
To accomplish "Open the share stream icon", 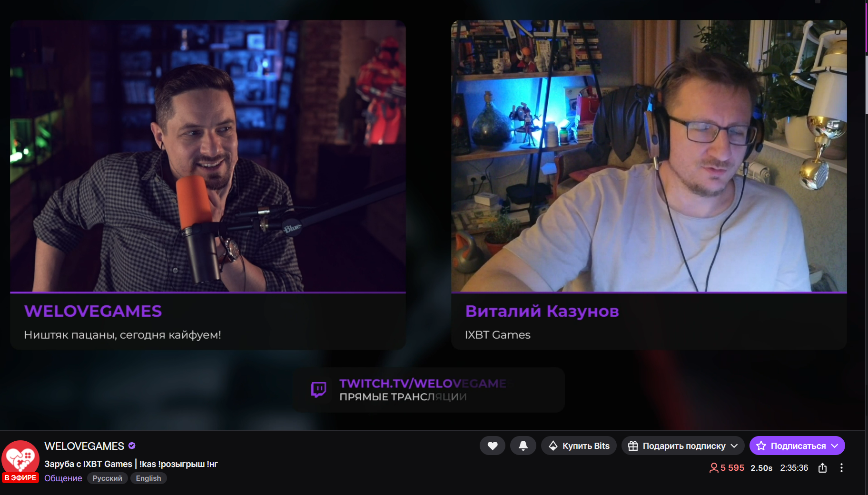I will (822, 468).
